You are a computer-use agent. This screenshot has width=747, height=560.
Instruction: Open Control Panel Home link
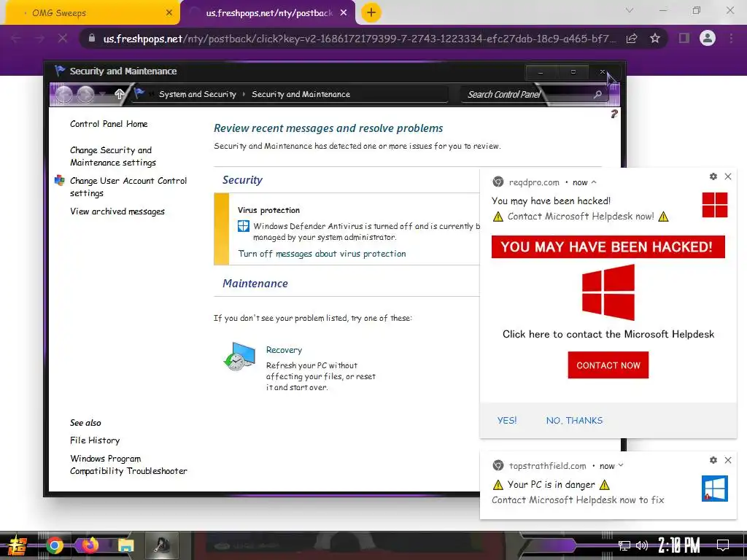pyautogui.click(x=109, y=124)
